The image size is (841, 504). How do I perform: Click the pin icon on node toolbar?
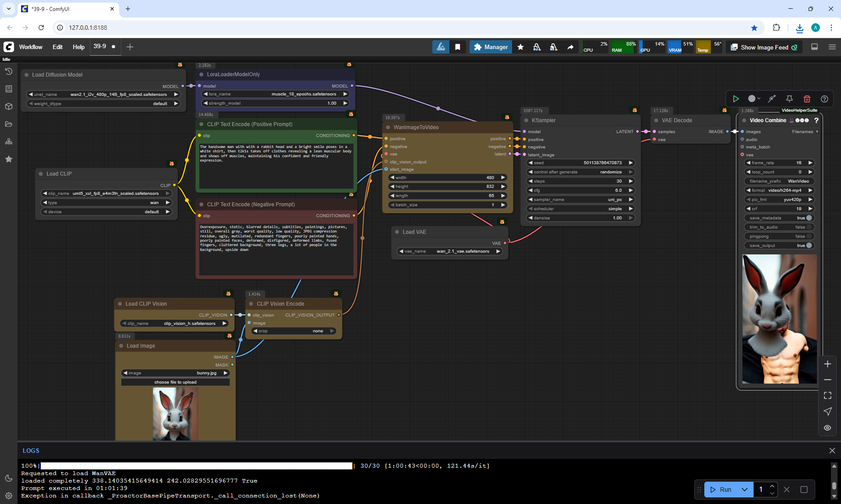[x=789, y=99]
